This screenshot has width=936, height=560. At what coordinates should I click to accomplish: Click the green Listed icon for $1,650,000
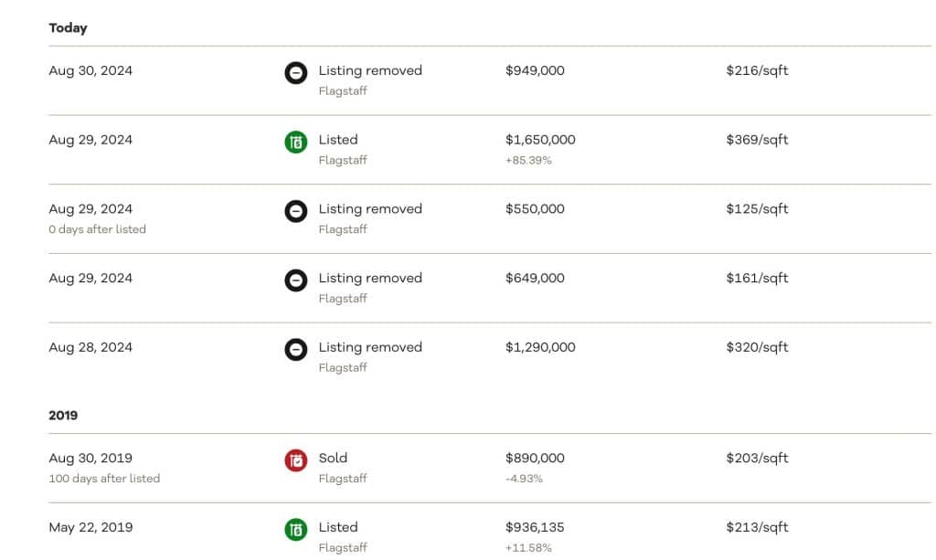pyautogui.click(x=296, y=143)
